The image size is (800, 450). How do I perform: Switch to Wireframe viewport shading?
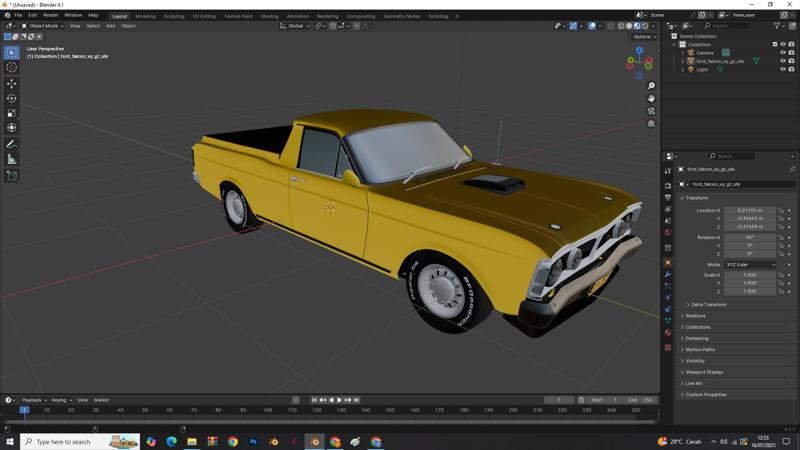pyautogui.click(x=621, y=26)
